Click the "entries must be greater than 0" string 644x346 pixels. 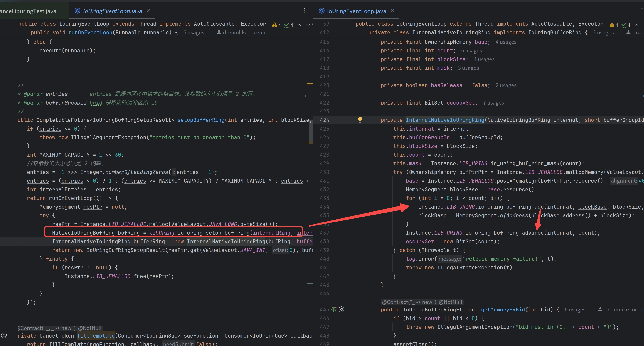[x=199, y=138]
